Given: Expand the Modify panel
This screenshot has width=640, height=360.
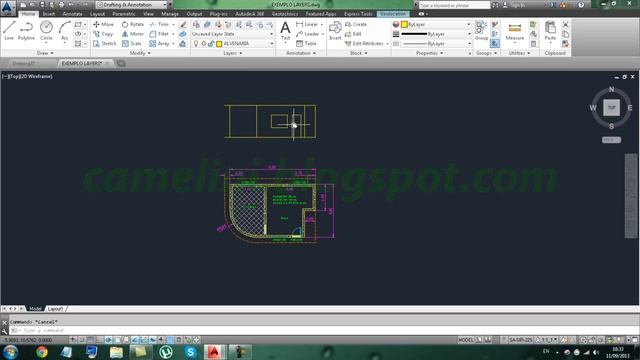Looking at the screenshot, I should [140, 53].
